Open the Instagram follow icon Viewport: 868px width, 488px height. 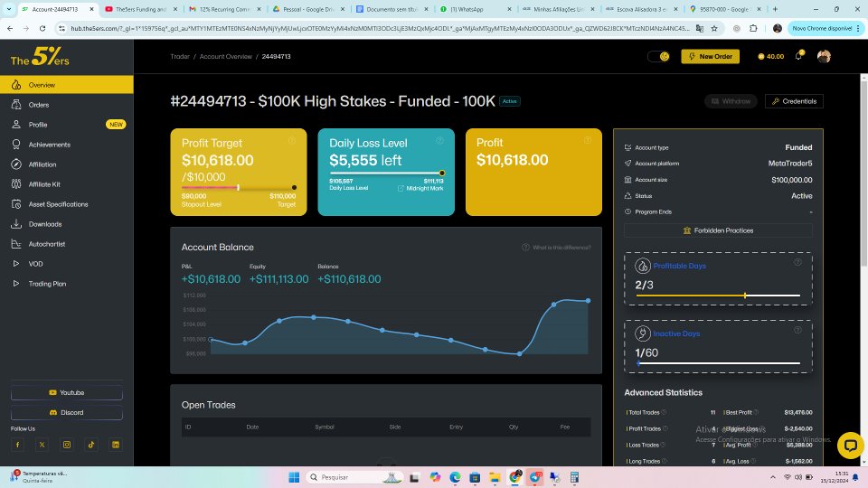[x=66, y=445]
